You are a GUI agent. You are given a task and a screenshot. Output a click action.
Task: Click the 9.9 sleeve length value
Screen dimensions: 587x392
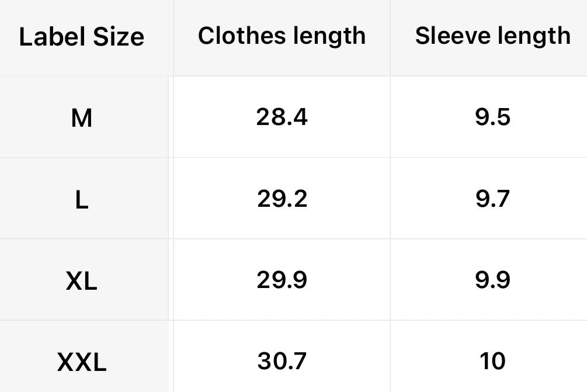point(492,280)
